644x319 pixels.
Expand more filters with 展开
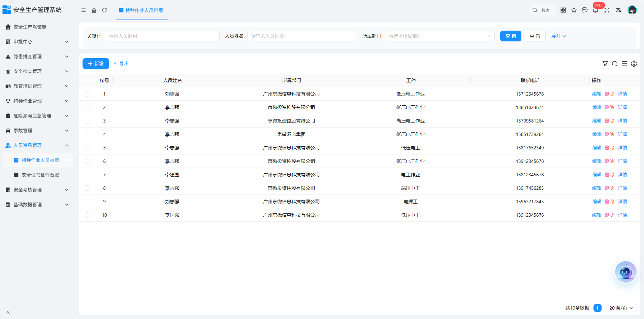[558, 36]
